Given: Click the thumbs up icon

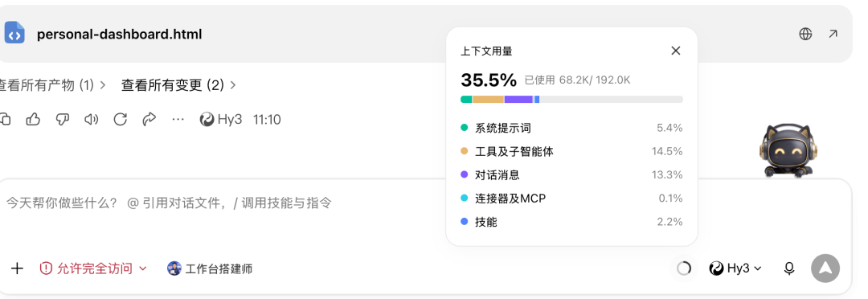Looking at the screenshot, I should pos(33,119).
